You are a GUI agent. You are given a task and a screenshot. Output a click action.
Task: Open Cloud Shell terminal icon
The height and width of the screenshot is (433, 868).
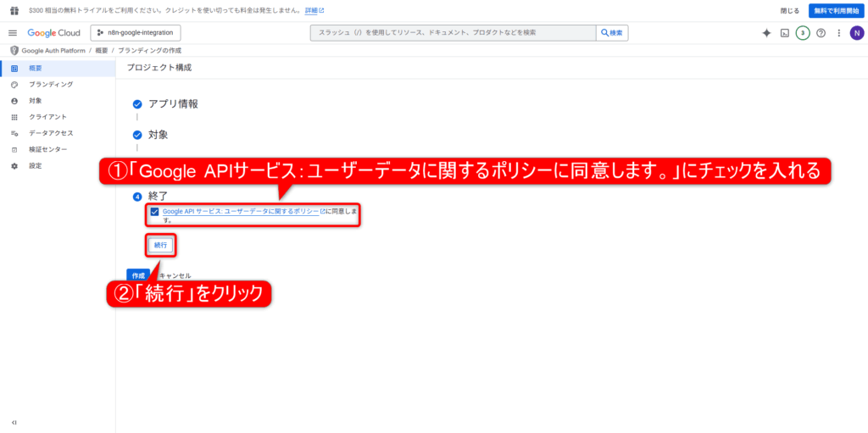[x=785, y=33]
